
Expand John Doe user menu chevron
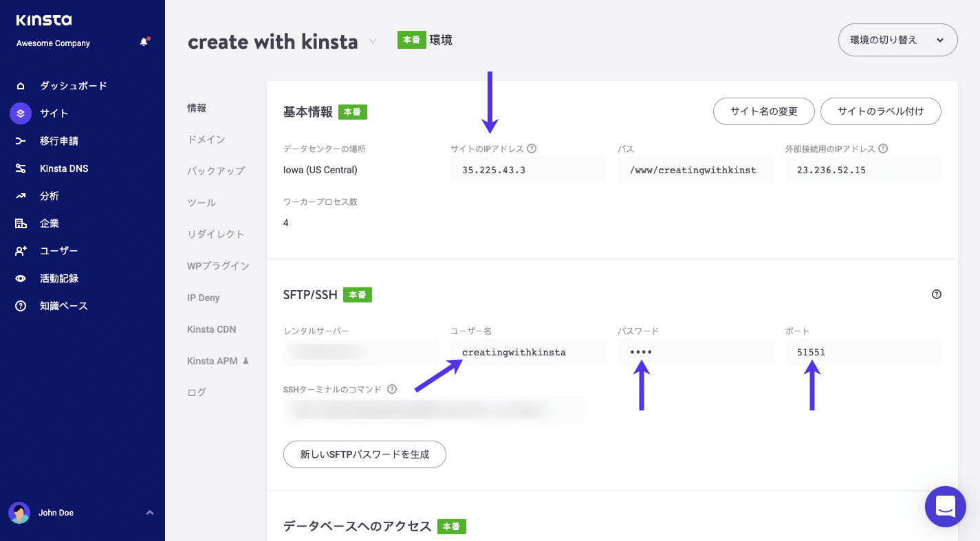(150, 513)
